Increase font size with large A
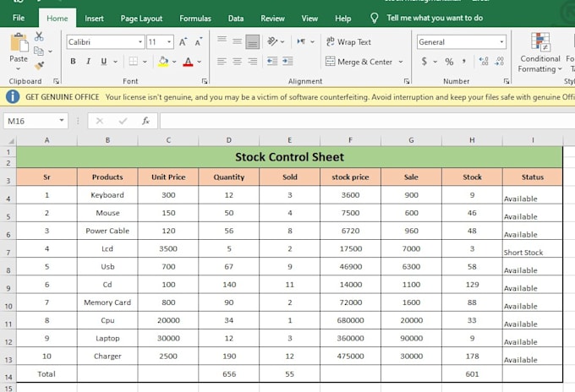Image resolution: width=575 pixels, height=392 pixels. point(183,42)
